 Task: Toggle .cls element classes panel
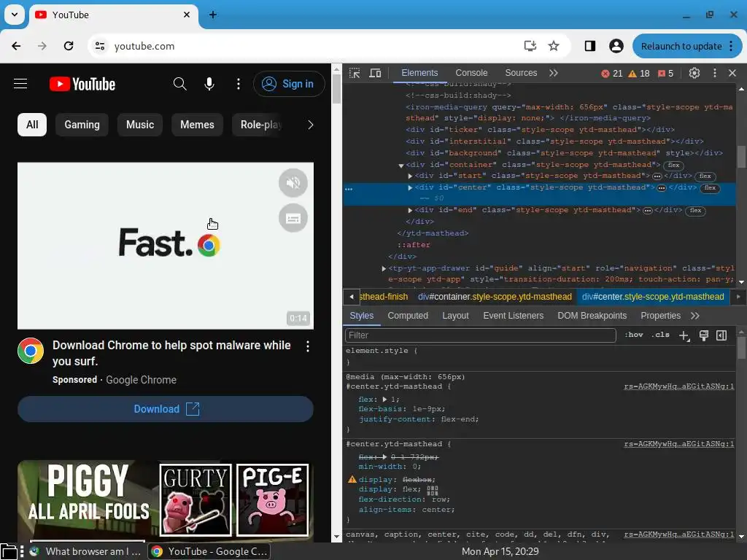coord(659,335)
